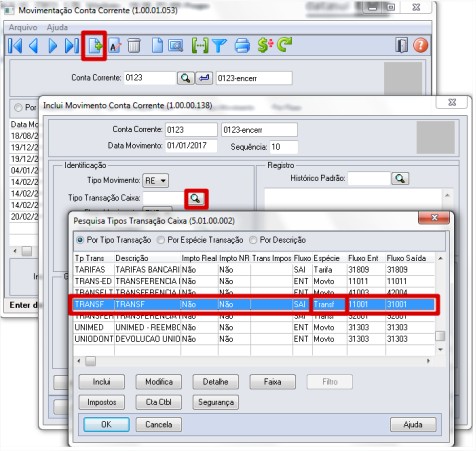The image size is (476, 451).
Task: Click the horizontal scrollbar thumb of transaction list
Action: [90, 361]
